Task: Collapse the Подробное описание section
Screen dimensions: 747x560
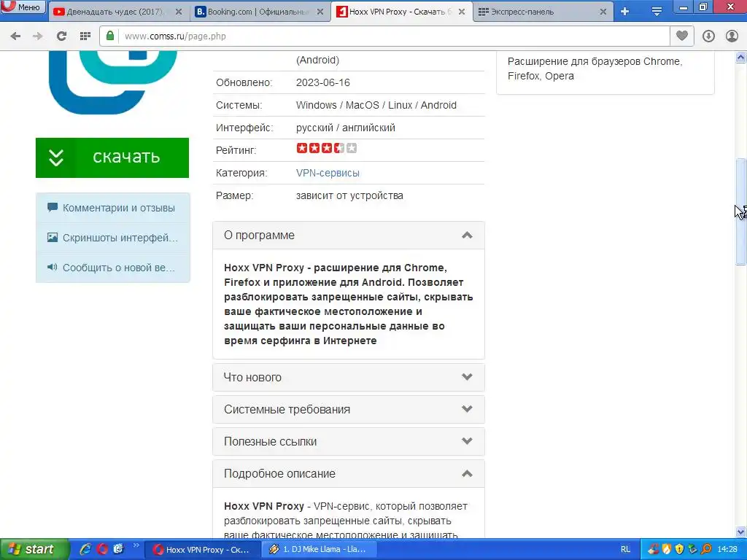Action: pyautogui.click(x=348, y=473)
